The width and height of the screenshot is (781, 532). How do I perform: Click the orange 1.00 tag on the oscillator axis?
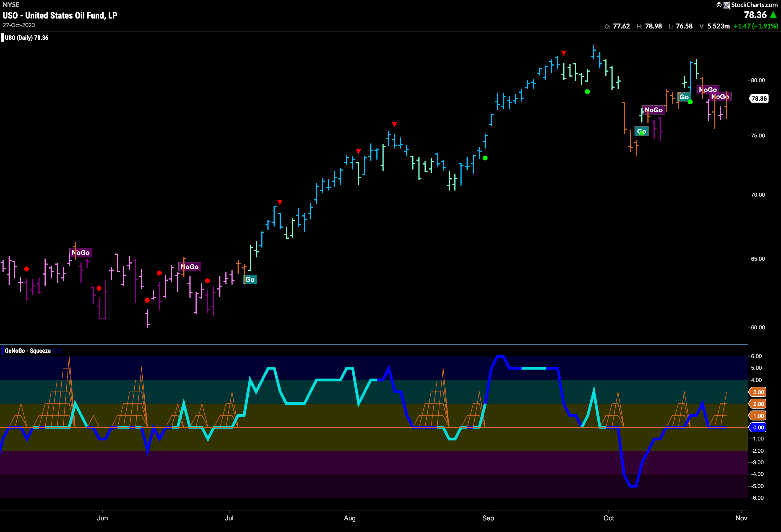click(x=758, y=416)
